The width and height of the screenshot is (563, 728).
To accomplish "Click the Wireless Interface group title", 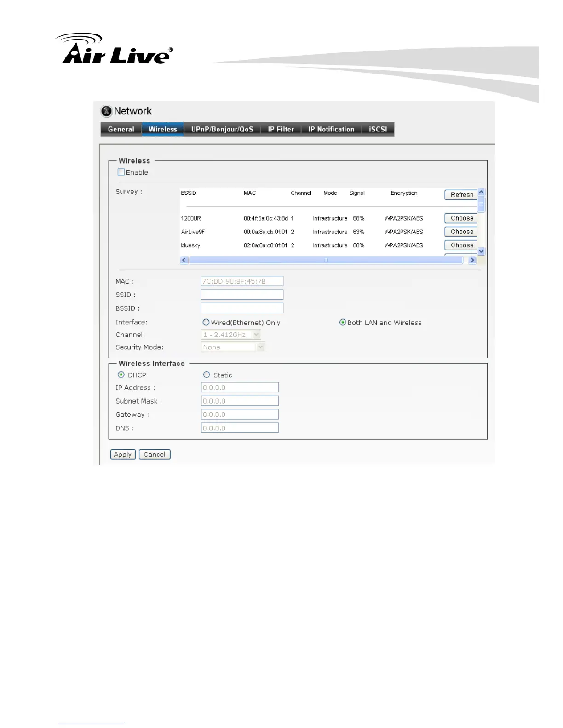I will pyautogui.click(x=152, y=363).
